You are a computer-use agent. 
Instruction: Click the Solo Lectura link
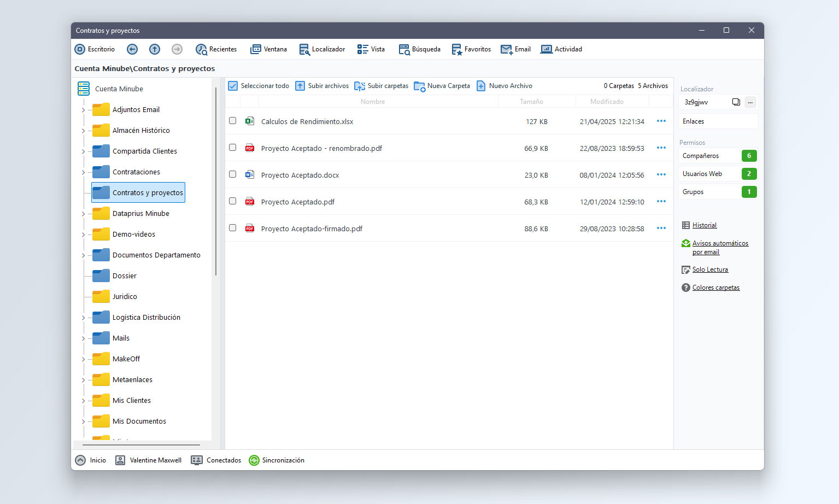coord(710,269)
